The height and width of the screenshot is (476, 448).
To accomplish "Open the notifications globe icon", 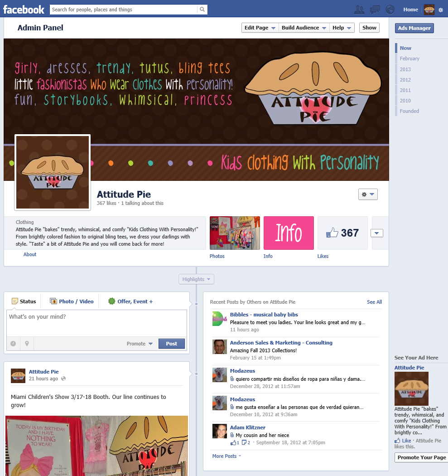I will click(390, 10).
